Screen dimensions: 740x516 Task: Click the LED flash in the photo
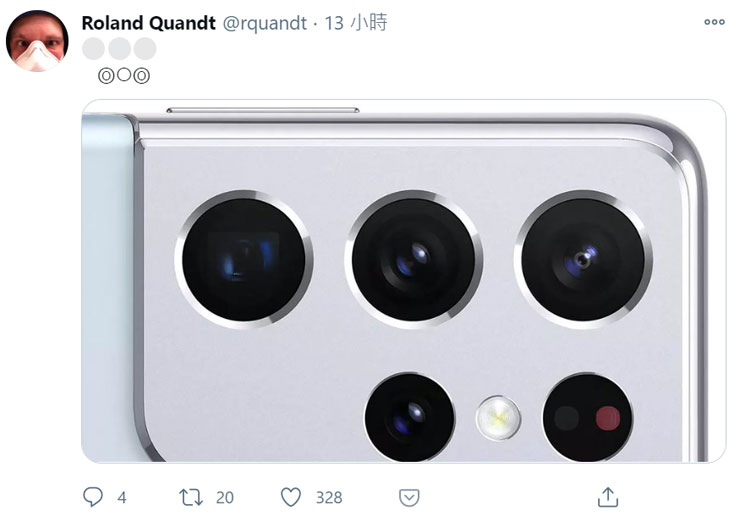click(x=498, y=418)
